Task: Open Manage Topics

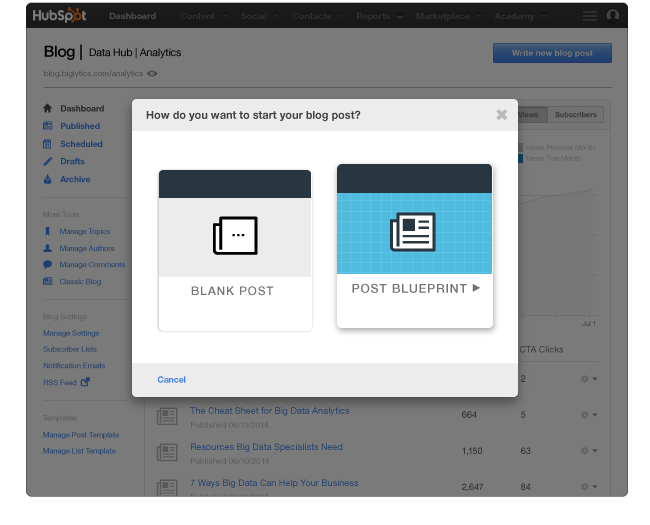Action: click(85, 231)
